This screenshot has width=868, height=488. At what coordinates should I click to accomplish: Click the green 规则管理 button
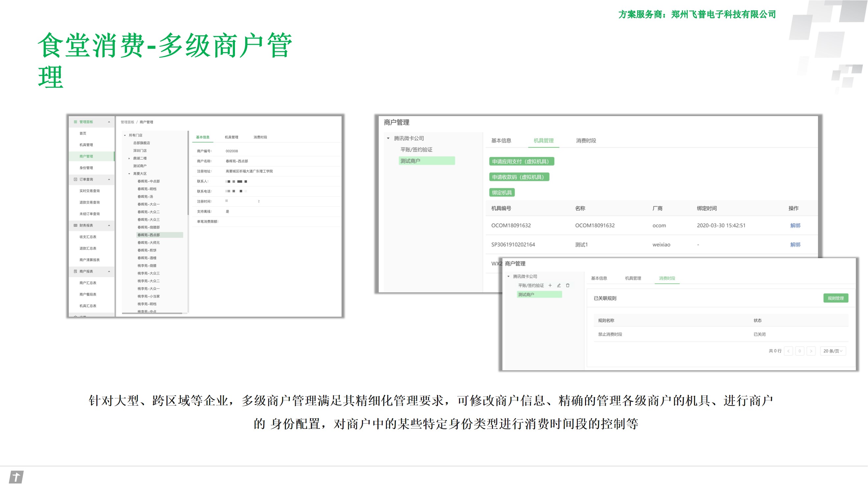pos(835,298)
